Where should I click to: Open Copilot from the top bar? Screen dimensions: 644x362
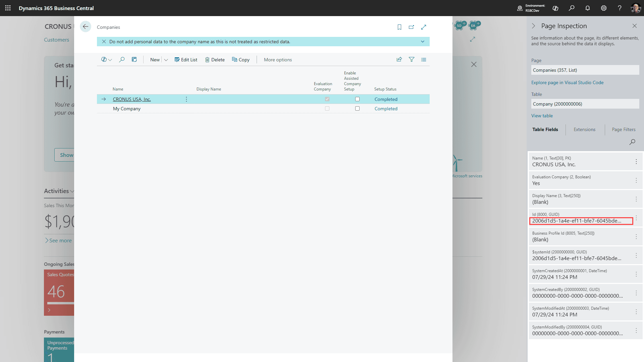coord(555,8)
